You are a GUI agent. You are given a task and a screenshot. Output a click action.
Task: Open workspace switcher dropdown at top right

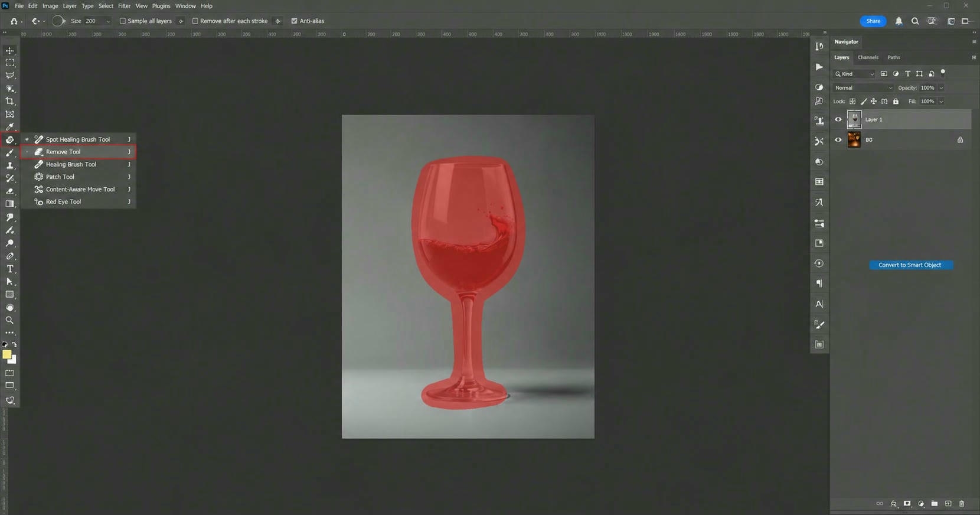pyautogui.click(x=951, y=21)
